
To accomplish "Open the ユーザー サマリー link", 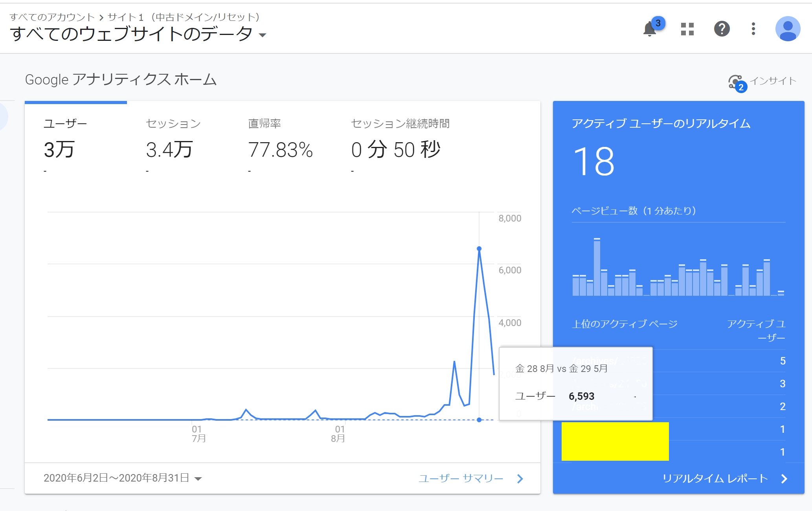I will [461, 478].
